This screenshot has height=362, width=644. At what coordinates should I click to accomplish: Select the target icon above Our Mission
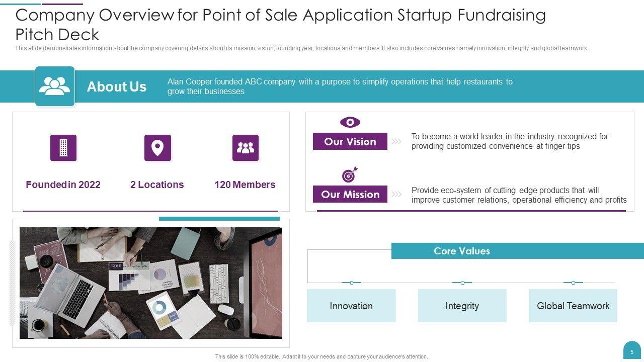point(350,174)
